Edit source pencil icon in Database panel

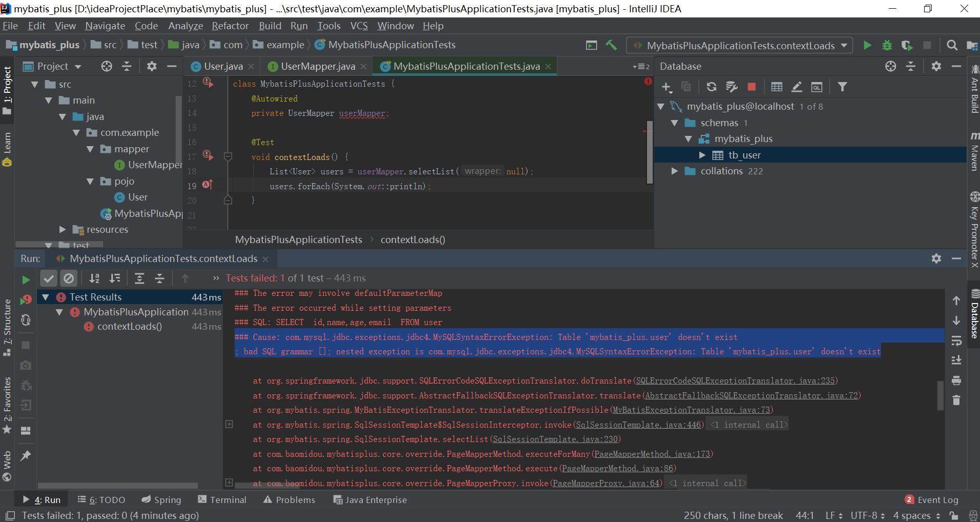(797, 87)
